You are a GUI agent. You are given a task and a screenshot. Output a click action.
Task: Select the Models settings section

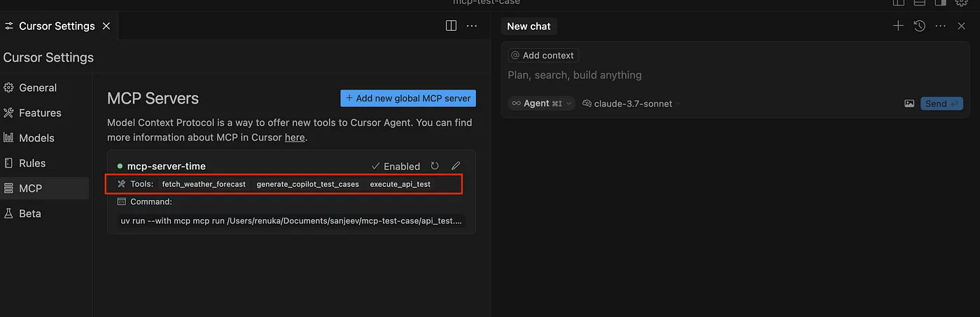36,138
